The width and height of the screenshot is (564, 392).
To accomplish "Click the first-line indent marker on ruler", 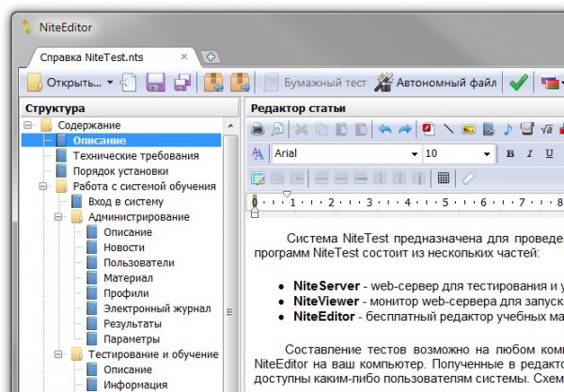I will 287,195.
